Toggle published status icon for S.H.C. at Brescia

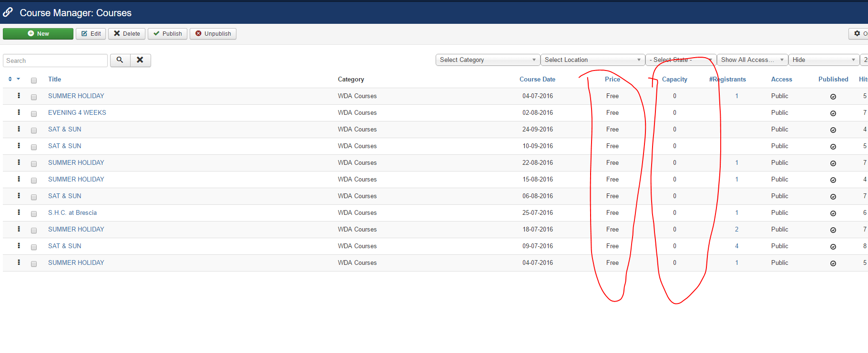833,213
